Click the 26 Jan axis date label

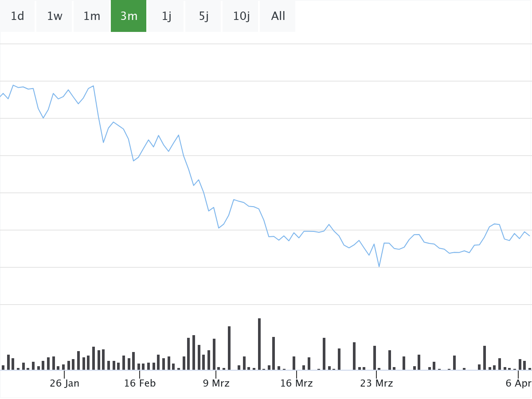[x=65, y=383]
